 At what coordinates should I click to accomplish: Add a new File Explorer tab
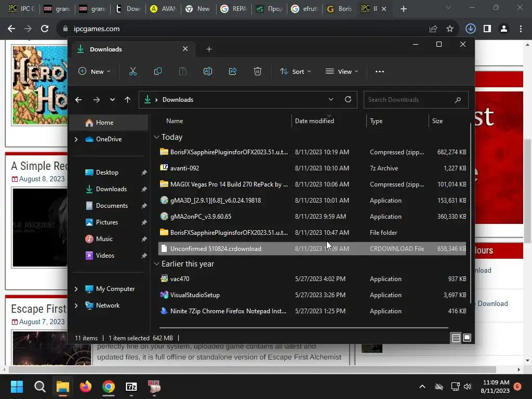coord(209,49)
